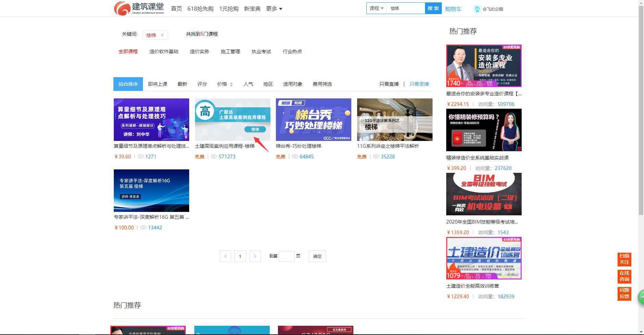Click the vertical page scrollbar
Screen dimensions: 644x335
641,110
